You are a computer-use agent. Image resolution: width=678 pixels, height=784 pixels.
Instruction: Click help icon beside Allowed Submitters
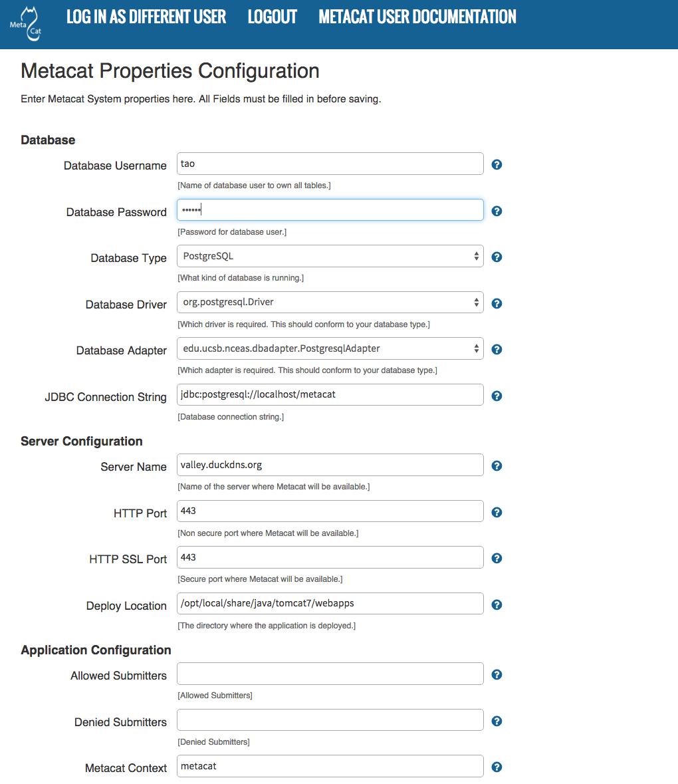[497, 674]
